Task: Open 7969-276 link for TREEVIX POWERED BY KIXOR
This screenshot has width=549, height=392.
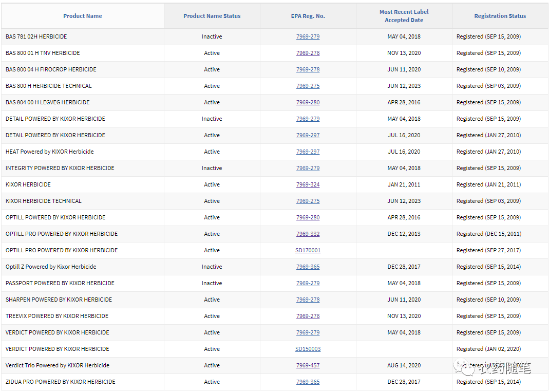Action: pyautogui.click(x=308, y=316)
